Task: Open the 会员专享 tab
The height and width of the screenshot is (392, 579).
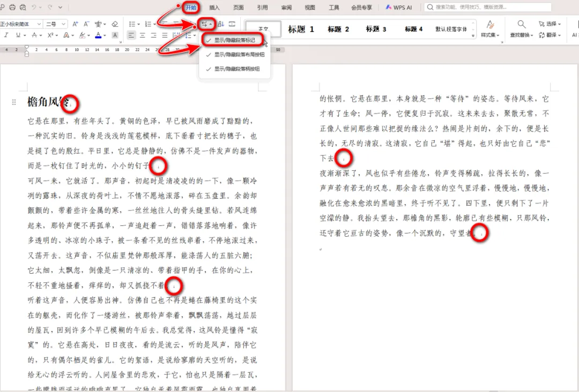Action: [361, 7]
